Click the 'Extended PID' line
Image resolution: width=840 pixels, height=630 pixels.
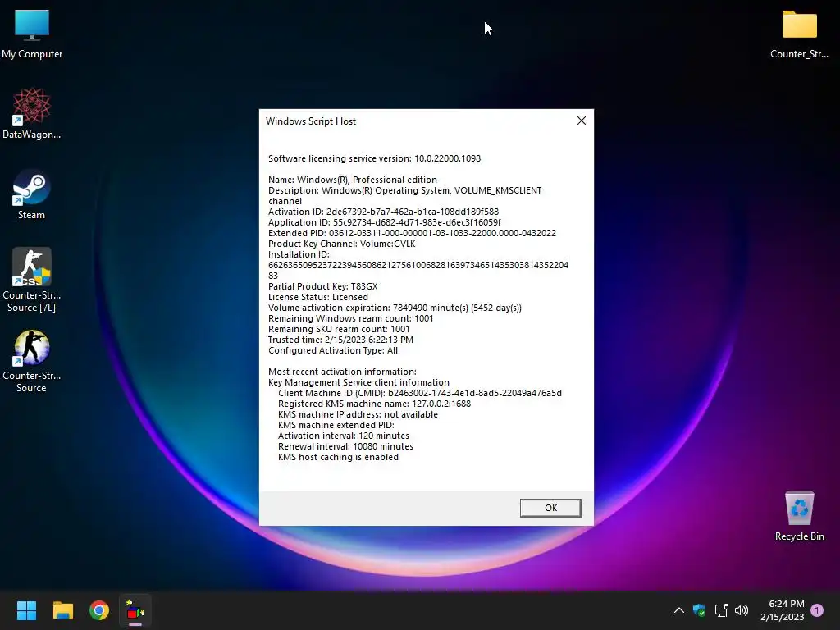[x=412, y=233]
